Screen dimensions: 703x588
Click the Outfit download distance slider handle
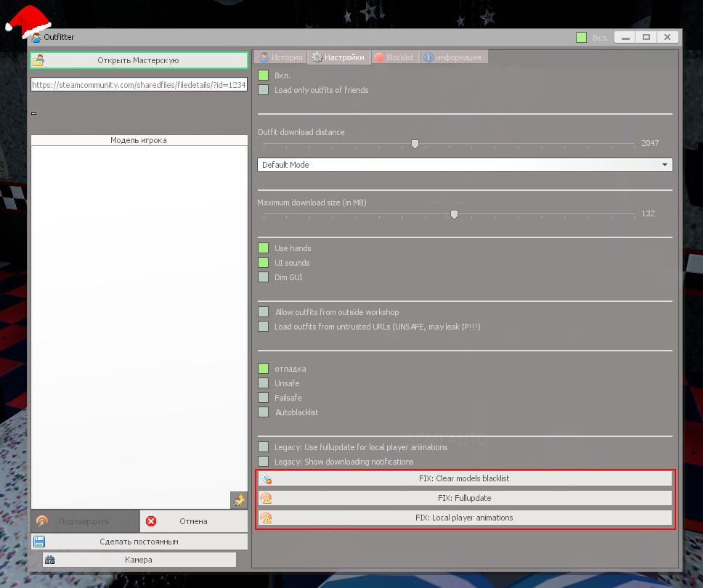click(x=415, y=144)
